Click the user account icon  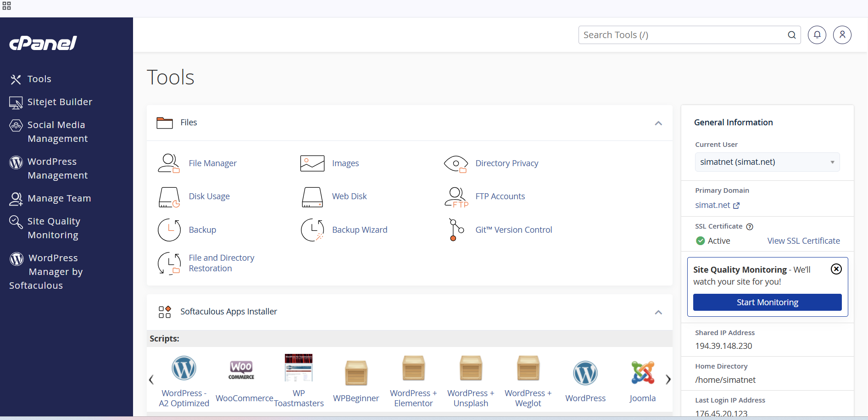click(x=842, y=35)
